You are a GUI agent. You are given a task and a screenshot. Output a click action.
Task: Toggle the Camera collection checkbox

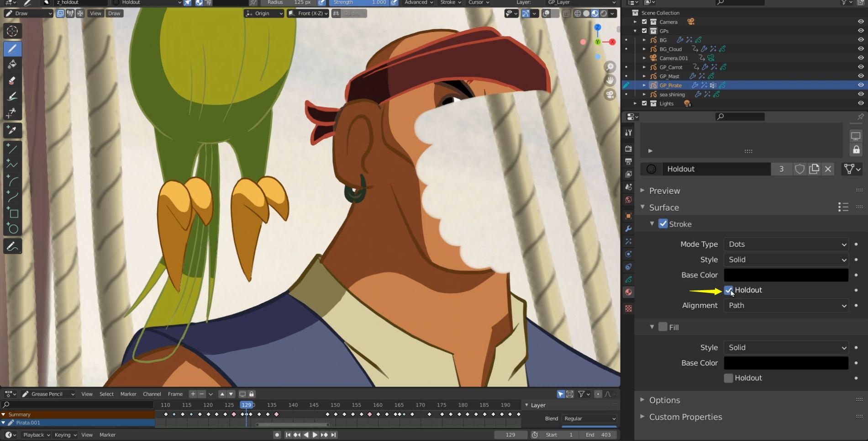click(644, 22)
